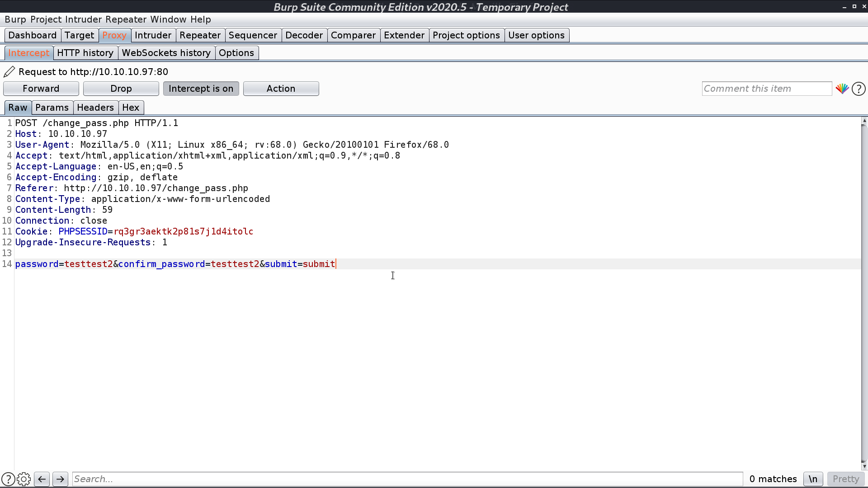Switch to the Hex view tab
Viewport: 868px width, 488px height.
pos(131,108)
